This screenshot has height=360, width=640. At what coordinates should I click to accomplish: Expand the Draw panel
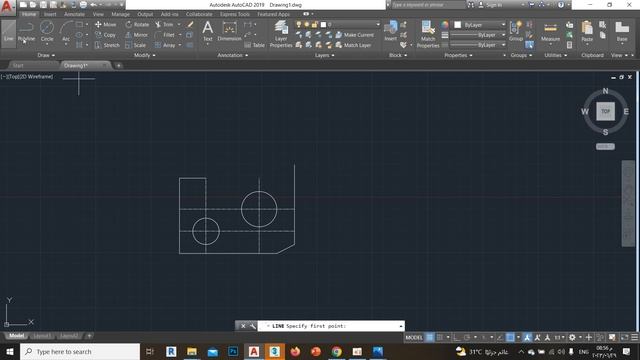(46, 55)
